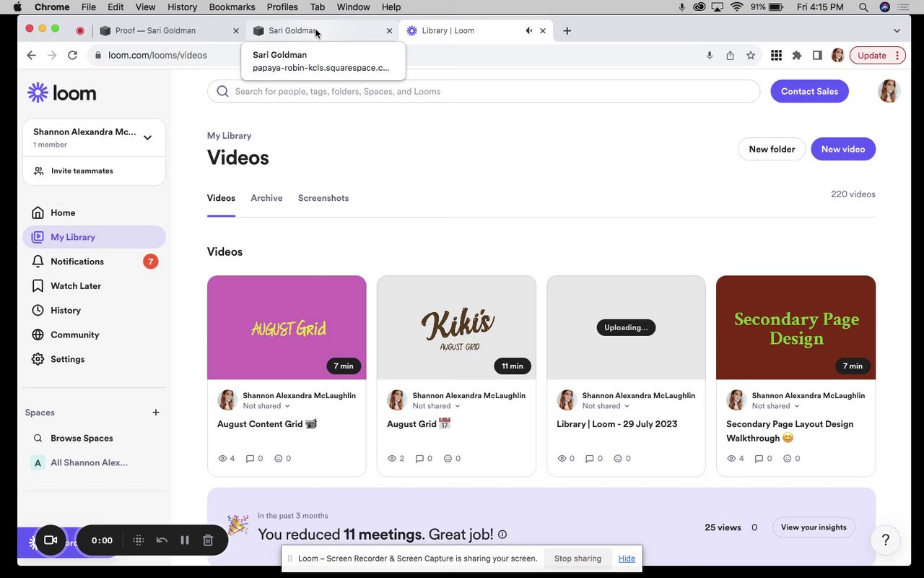Add a new Space with the plus icon

(155, 413)
